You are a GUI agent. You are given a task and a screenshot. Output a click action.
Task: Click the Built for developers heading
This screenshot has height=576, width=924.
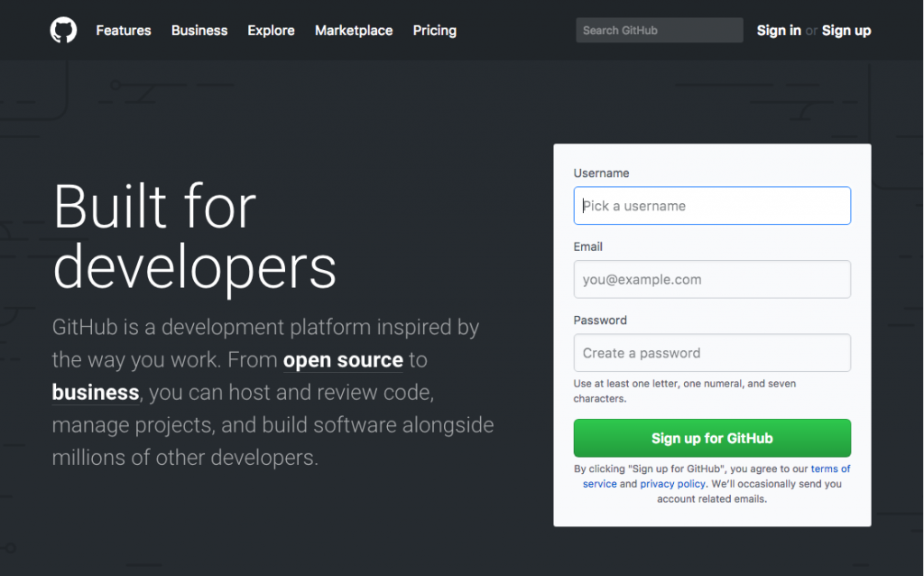tap(195, 237)
